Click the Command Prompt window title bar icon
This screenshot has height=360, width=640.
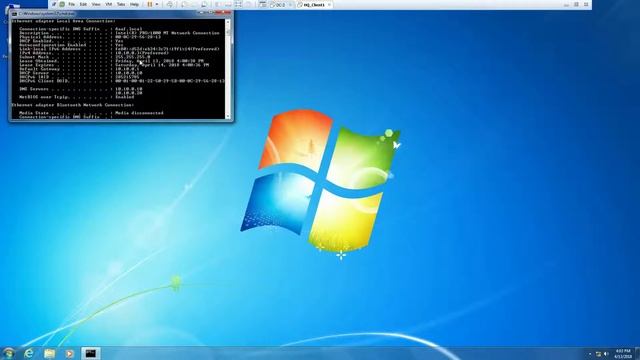[14, 13]
